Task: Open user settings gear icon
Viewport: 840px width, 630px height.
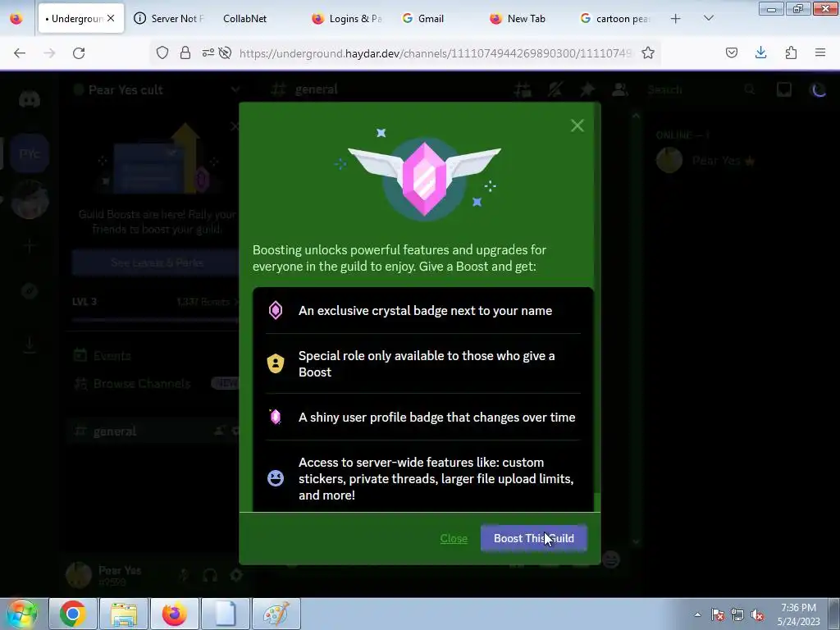Action: (236, 575)
